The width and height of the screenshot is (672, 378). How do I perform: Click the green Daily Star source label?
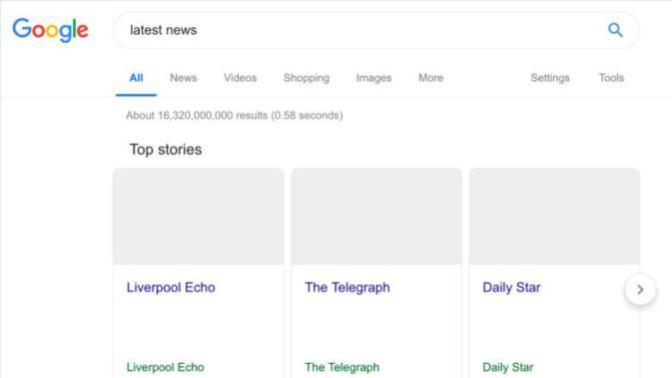coord(508,367)
